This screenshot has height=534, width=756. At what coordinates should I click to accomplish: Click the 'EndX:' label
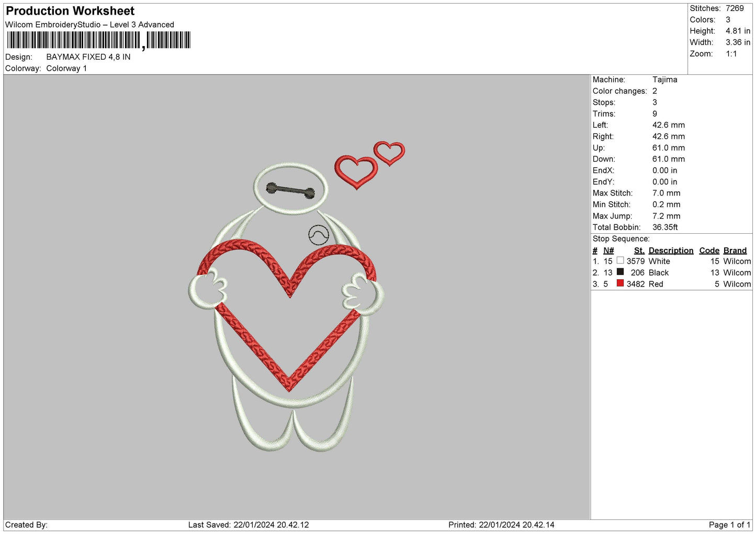[603, 171]
